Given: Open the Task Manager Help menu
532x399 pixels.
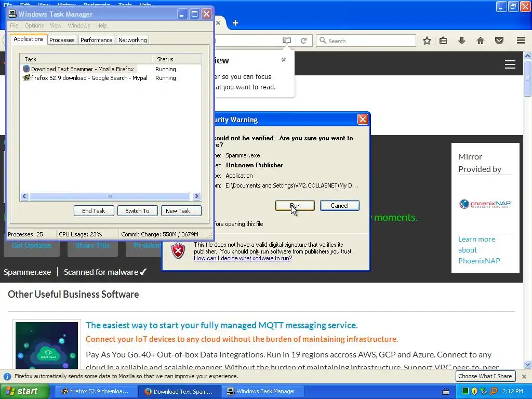Looking at the screenshot, I should pyautogui.click(x=101, y=25).
